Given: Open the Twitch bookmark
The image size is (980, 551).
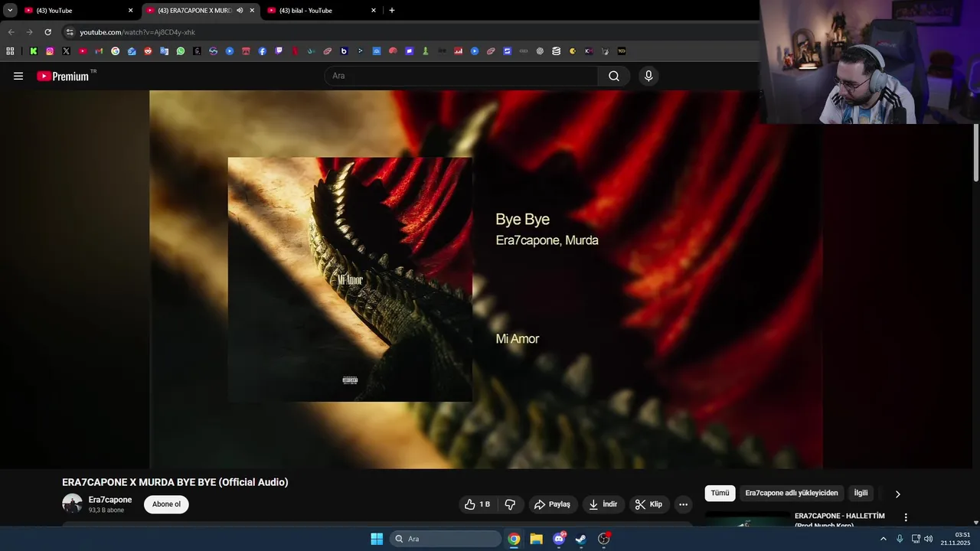Looking at the screenshot, I should click(279, 51).
